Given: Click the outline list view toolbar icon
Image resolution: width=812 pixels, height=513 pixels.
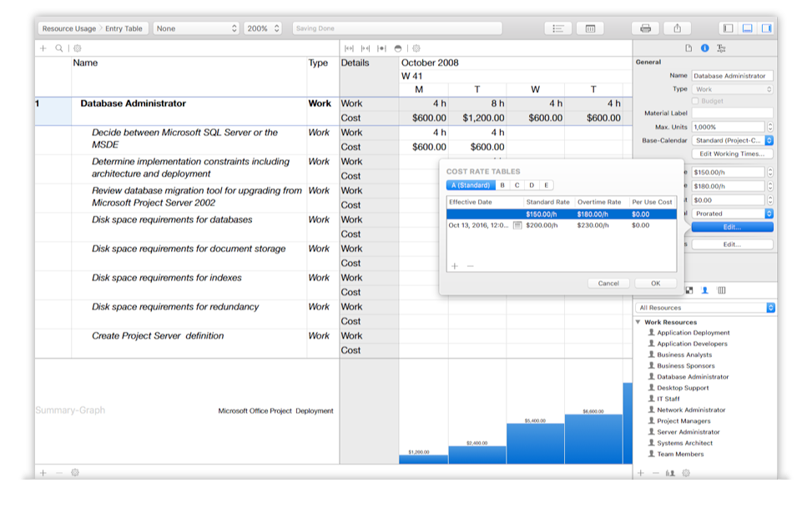Looking at the screenshot, I should click(x=557, y=28).
